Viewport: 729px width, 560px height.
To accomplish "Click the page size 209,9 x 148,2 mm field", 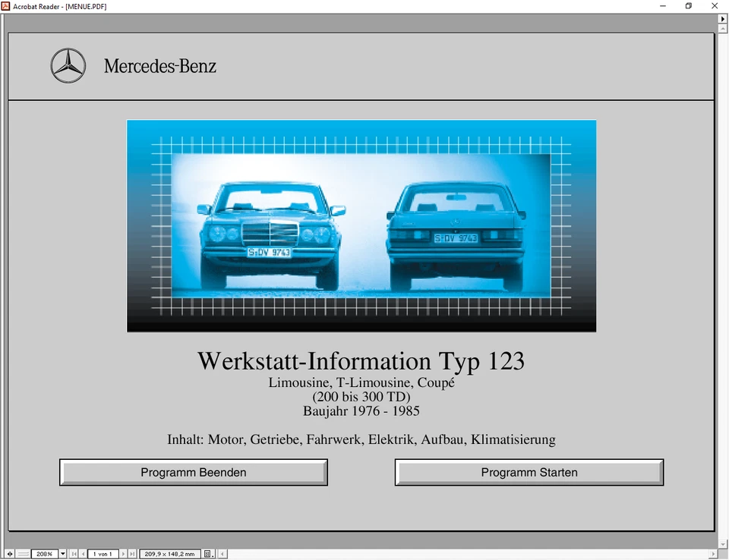I will tap(169, 554).
